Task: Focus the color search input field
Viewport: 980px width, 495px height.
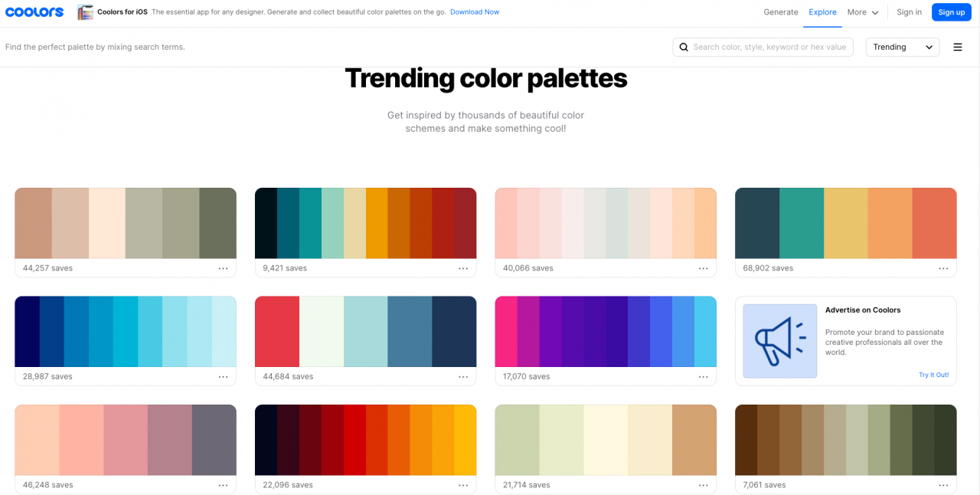Action: pyautogui.click(x=769, y=48)
